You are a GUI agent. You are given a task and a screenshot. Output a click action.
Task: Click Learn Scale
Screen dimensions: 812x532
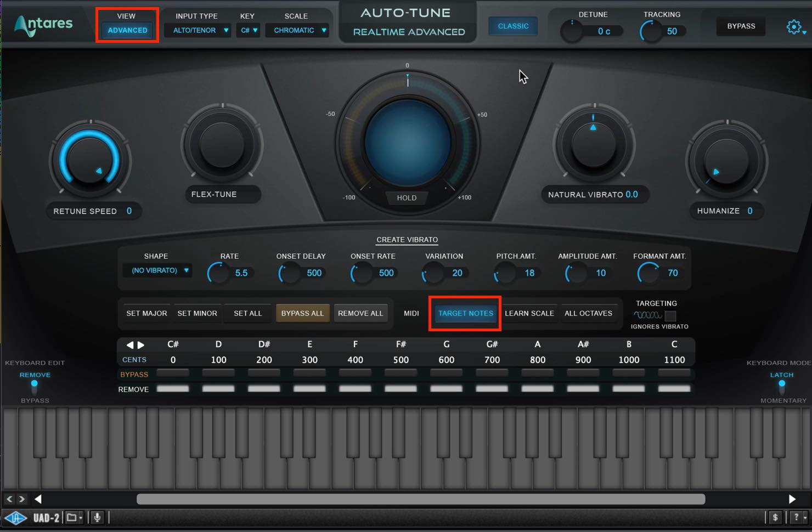(x=529, y=313)
